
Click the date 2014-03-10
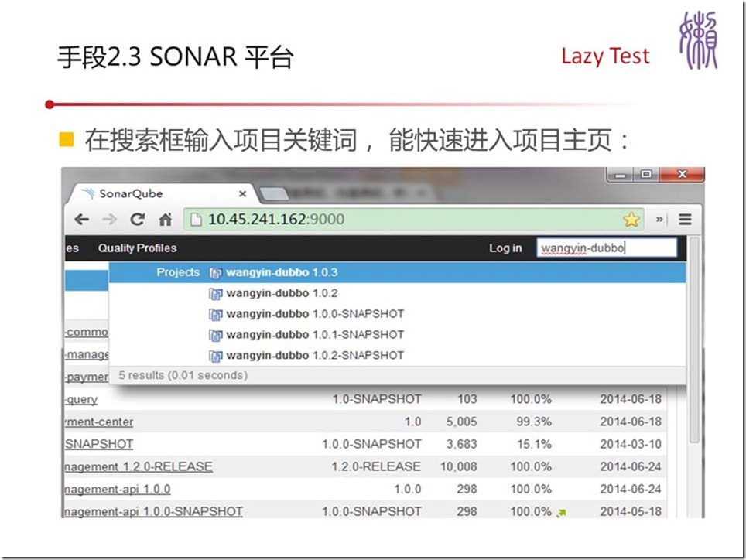click(631, 444)
